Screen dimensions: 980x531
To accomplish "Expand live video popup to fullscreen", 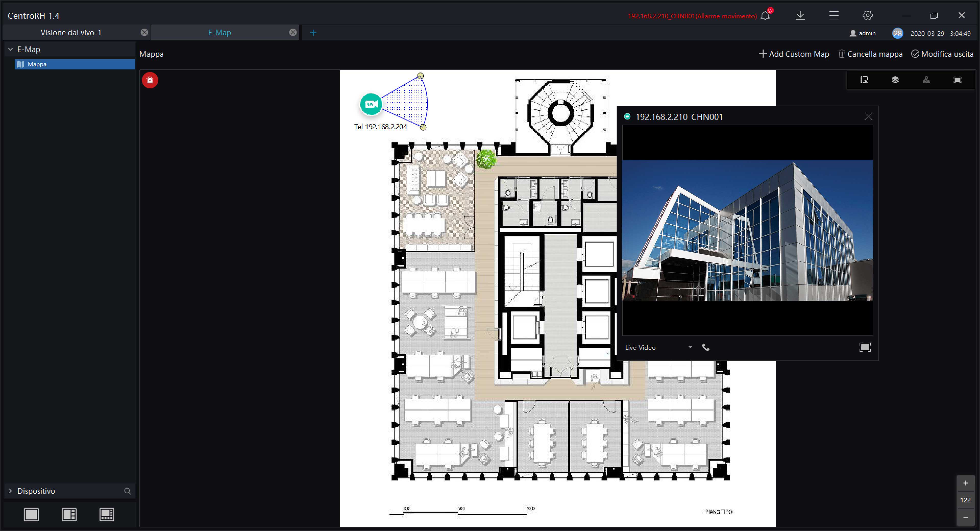I will click(865, 347).
